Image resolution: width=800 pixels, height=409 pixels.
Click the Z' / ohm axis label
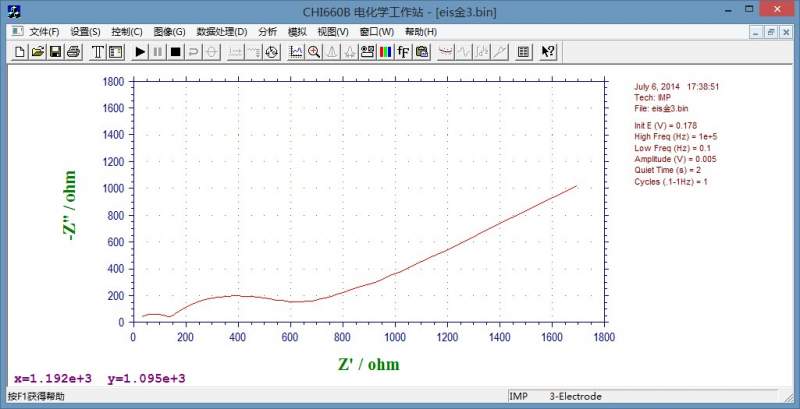[x=368, y=364]
